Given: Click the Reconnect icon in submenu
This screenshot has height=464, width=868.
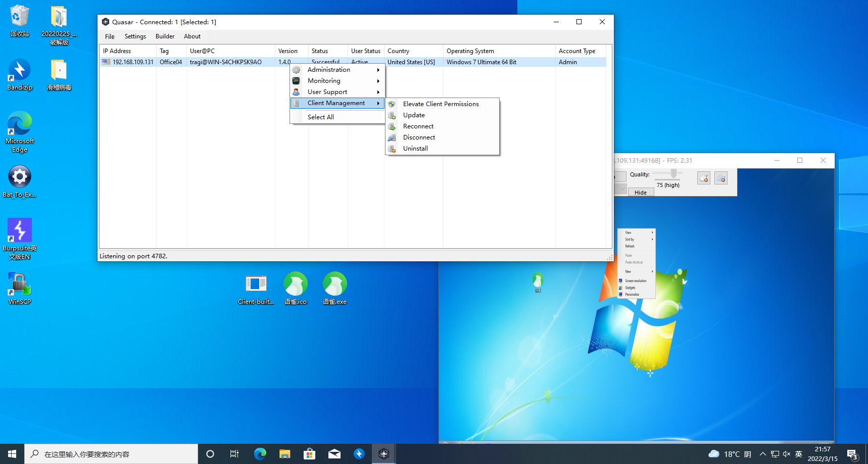Looking at the screenshot, I should pyautogui.click(x=392, y=126).
